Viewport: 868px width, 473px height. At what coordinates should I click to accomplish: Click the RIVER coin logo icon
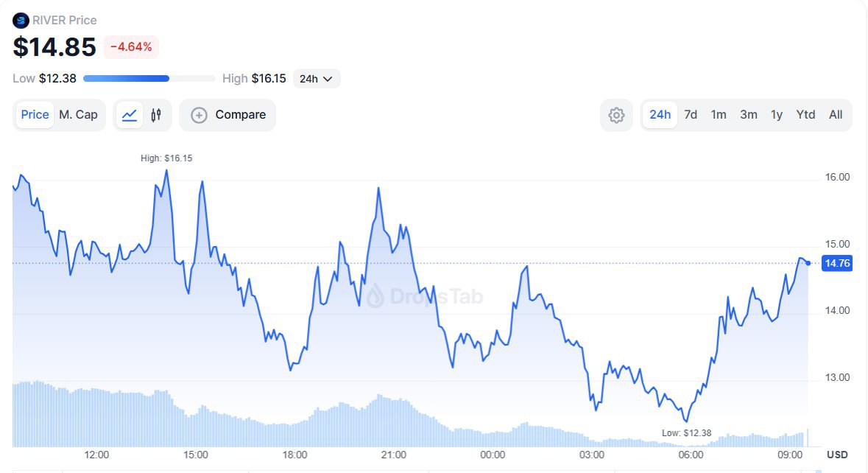pos(21,20)
